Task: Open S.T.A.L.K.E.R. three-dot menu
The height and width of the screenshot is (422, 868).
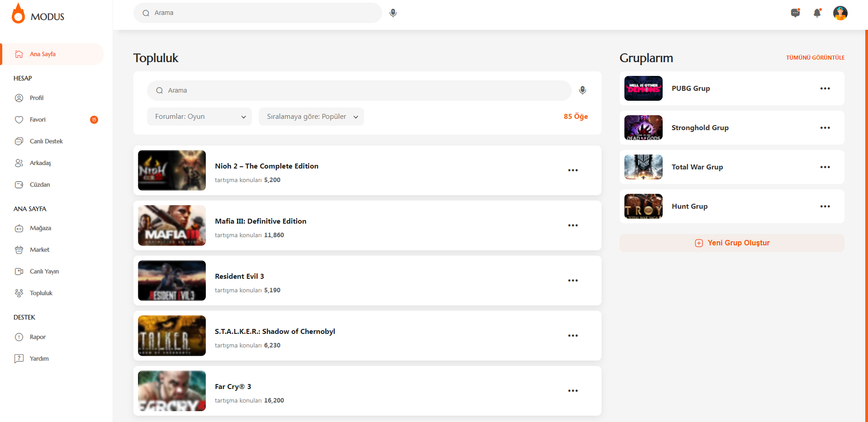Action: click(x=573, y=336)
